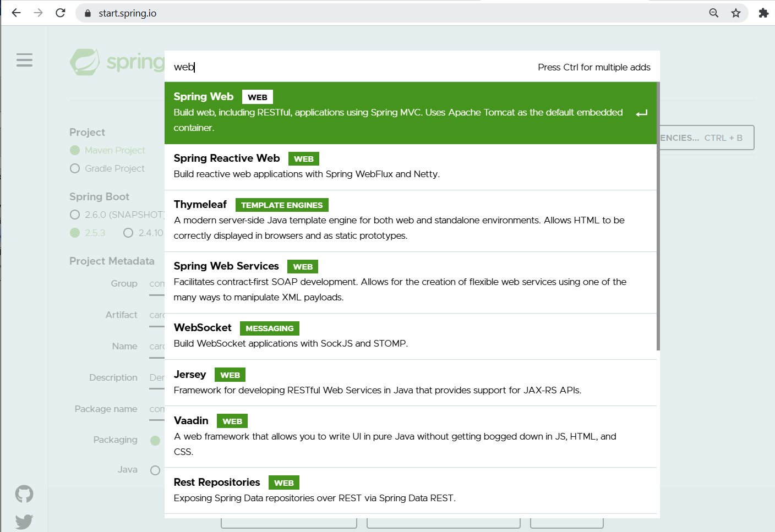Open the browser extensions menu

tap(763, 13)
